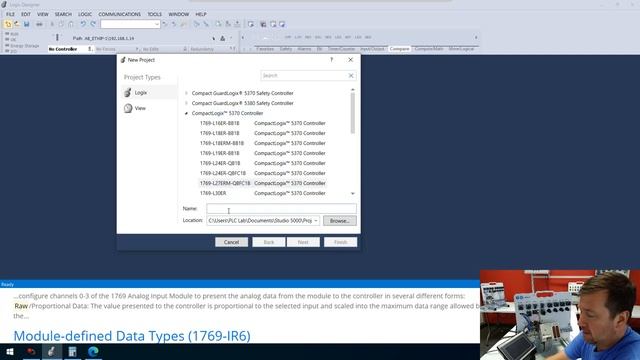Open Microsoft Edge from the taskbar

[x=93, y=351]
